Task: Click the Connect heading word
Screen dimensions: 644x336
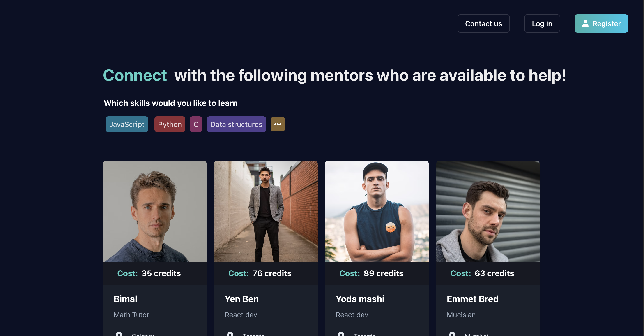Action: 135,75
